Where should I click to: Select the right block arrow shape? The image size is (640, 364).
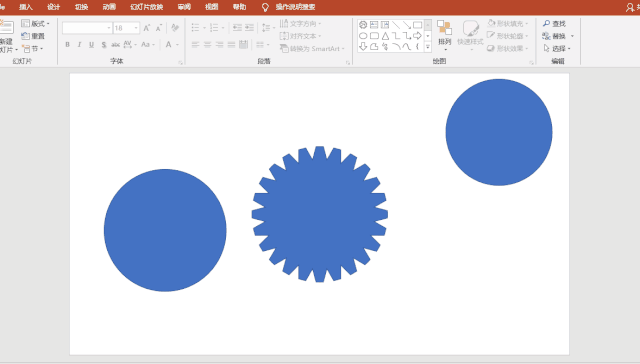click(x=418, y=36)
